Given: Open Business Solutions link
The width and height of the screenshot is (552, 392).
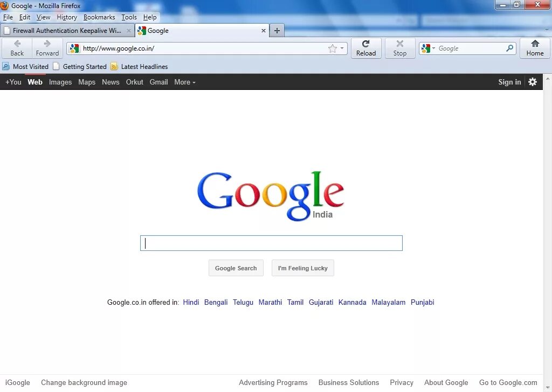Looking at the screenshot, I should tap(349, 382).
